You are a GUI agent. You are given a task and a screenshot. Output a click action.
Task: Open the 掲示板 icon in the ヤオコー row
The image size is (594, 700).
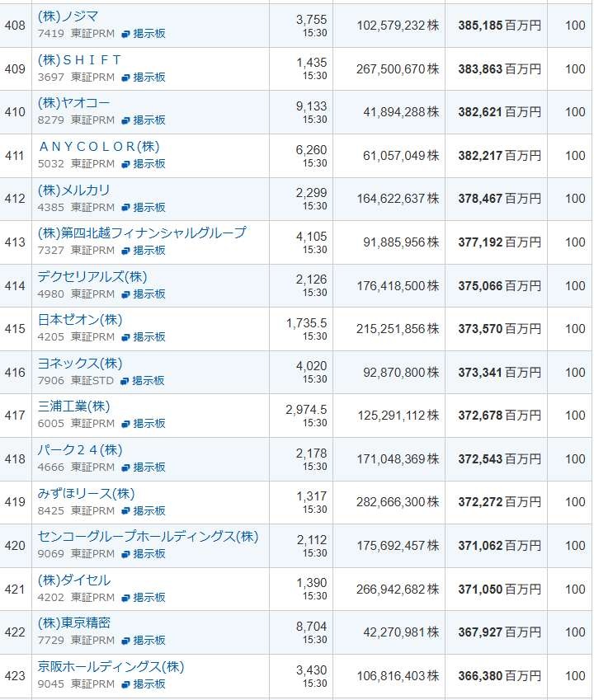click(x=126, y=120)
